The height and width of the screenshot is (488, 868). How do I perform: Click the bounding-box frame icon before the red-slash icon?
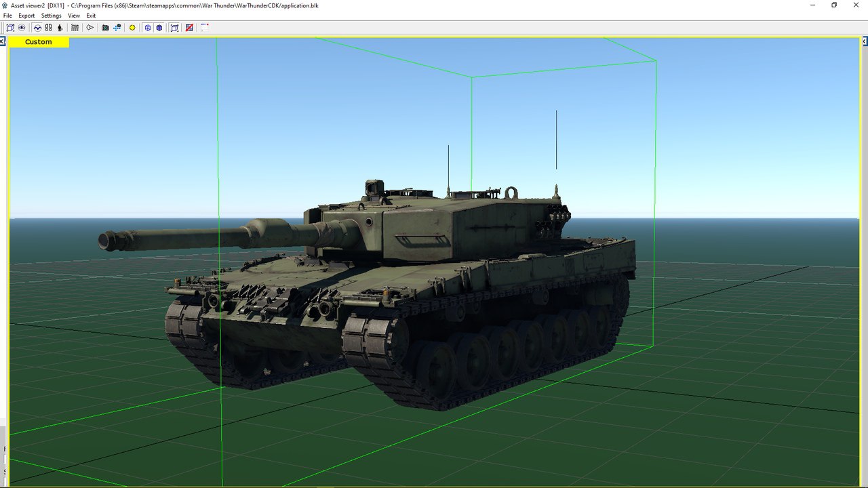(x=174, y=28)
